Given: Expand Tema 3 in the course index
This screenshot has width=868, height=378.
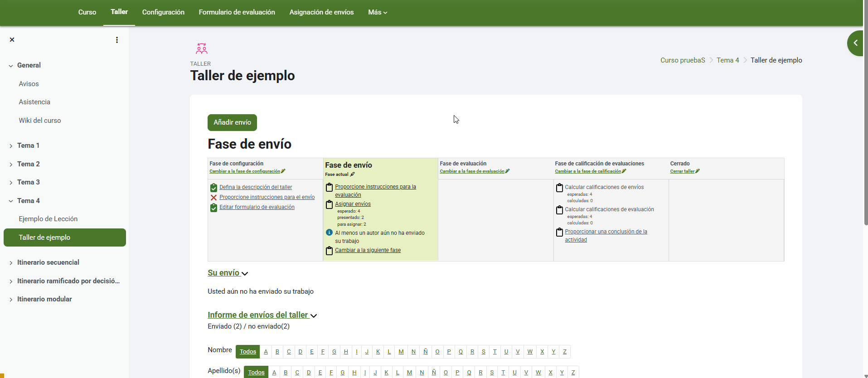Looking at the screenshot, I should point(11,183).
